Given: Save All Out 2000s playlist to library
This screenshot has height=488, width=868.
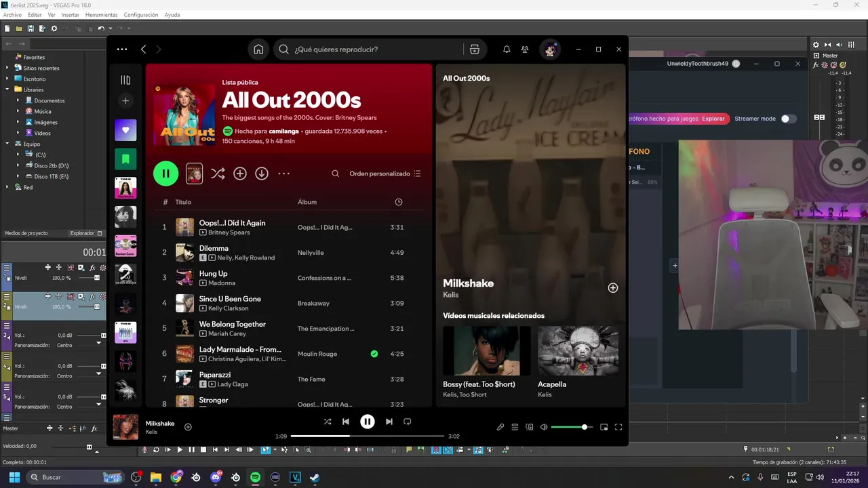Looking at the screenshot, I should (x=240, y=174).
